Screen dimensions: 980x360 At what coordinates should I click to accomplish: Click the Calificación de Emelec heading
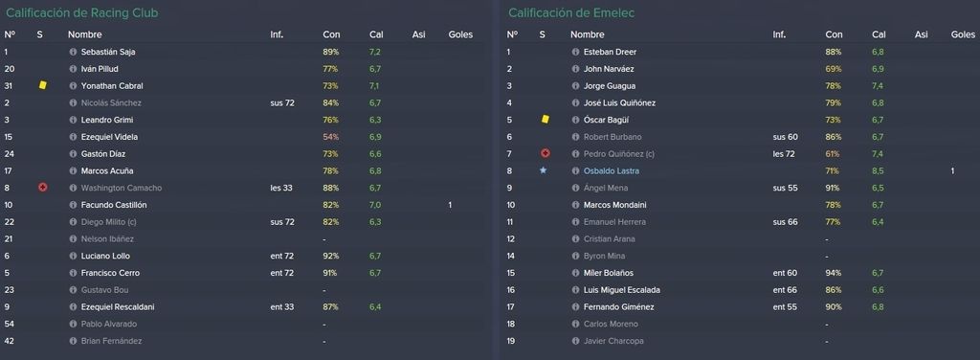(x=572, y=12)
